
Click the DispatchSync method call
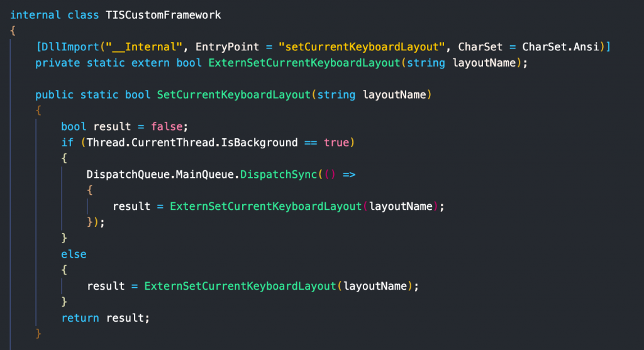click(x=279, y=175)
